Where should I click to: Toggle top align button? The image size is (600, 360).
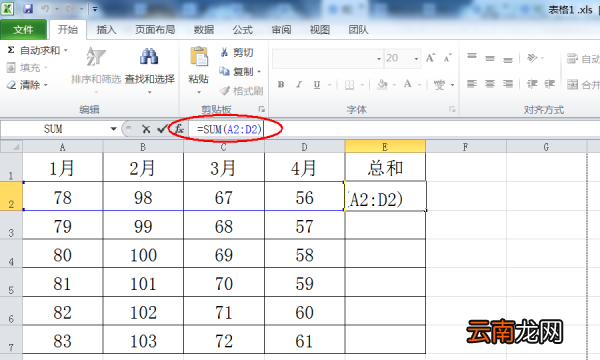(x=472, y=57)
